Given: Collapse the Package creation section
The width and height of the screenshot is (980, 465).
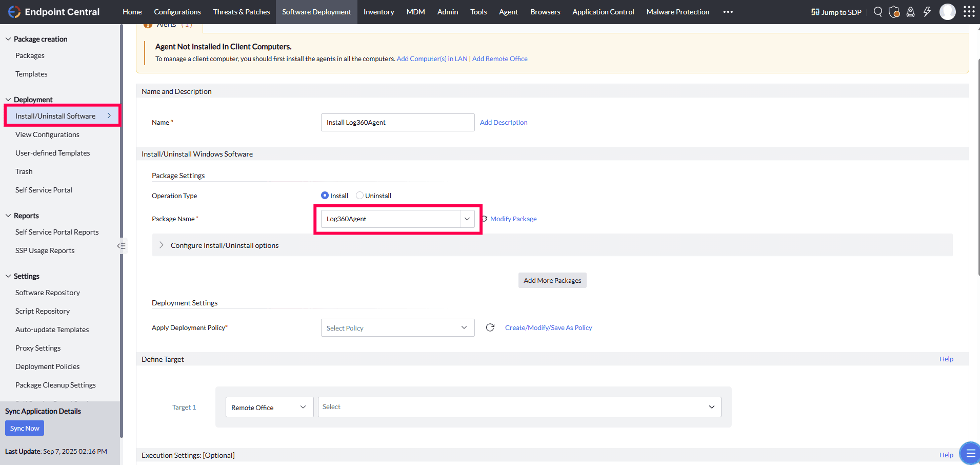Looking at the screenshot, I should pos(8,39).
